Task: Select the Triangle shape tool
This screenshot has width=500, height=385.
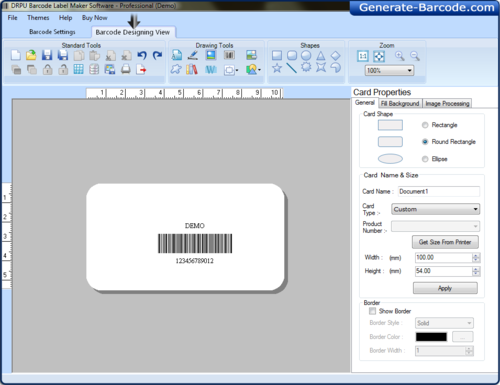Action: [x=321, y=56]
